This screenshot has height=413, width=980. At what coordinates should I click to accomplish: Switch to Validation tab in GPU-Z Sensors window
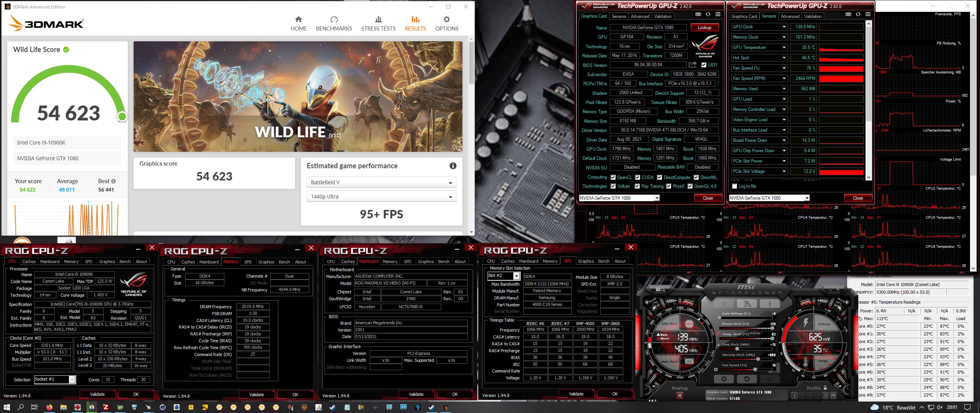(813, 16)
